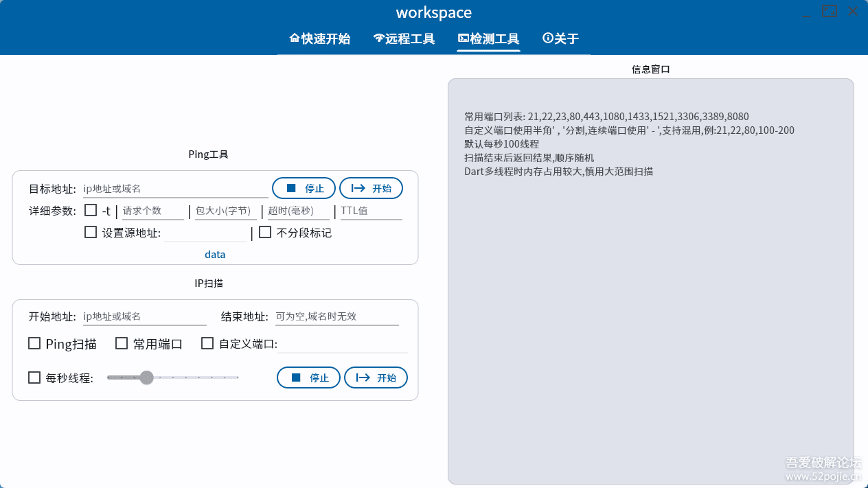
Task: Click the stop square icon in Ping工具
Action: coord(291,187)
